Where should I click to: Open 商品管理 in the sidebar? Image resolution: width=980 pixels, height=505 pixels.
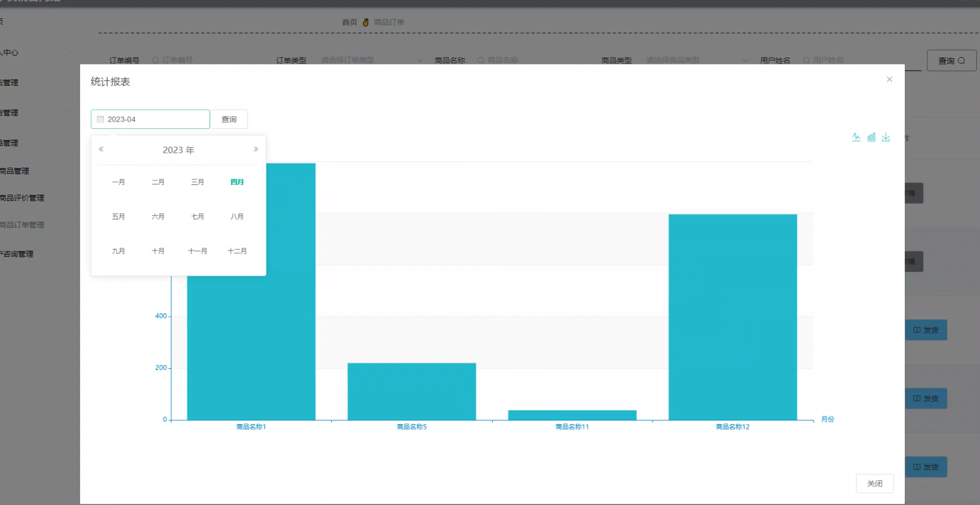(15, 171)
